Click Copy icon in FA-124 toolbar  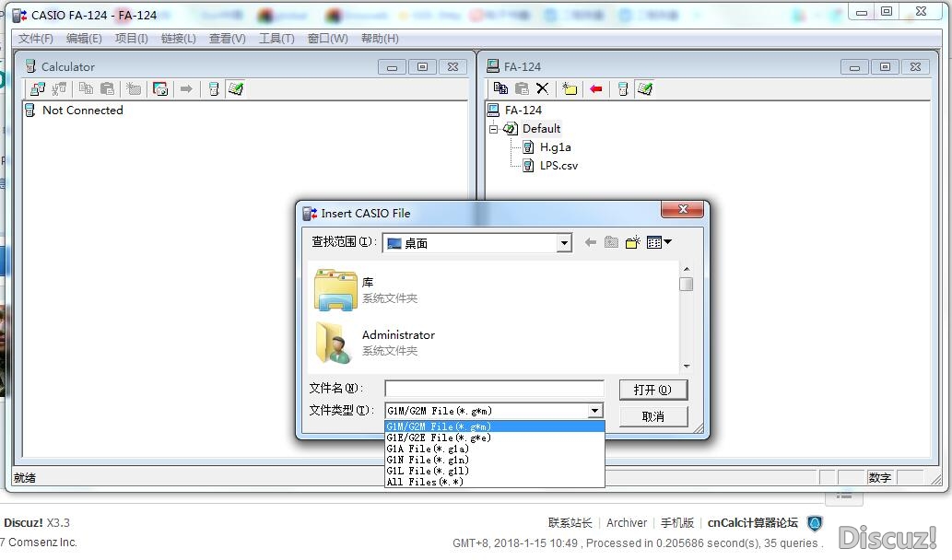click(x=500, y=88)
